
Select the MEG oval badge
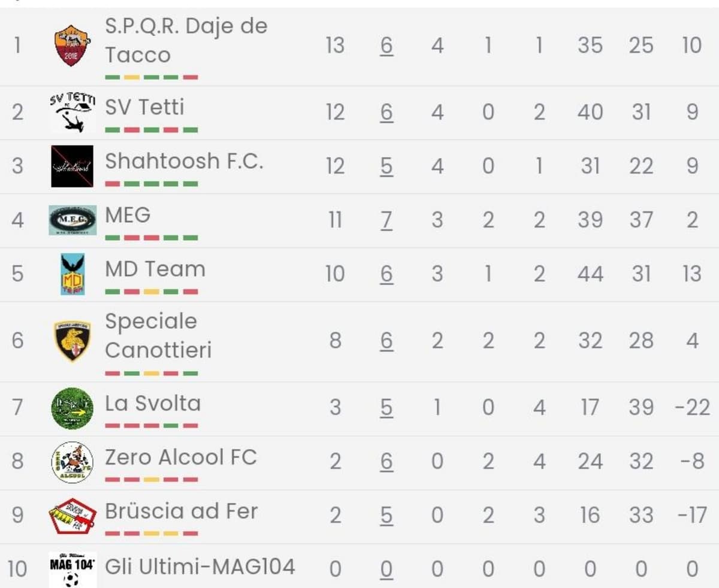click(x=72, y=220)
